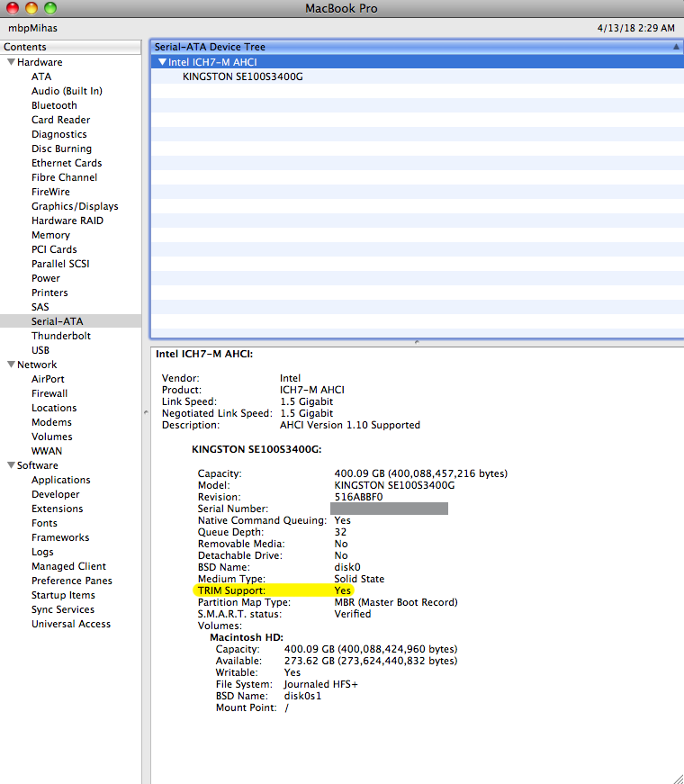Click the sort arrow in Serial-ATA Device Tree header
684x784 pixels.
(x=676, y=47)
